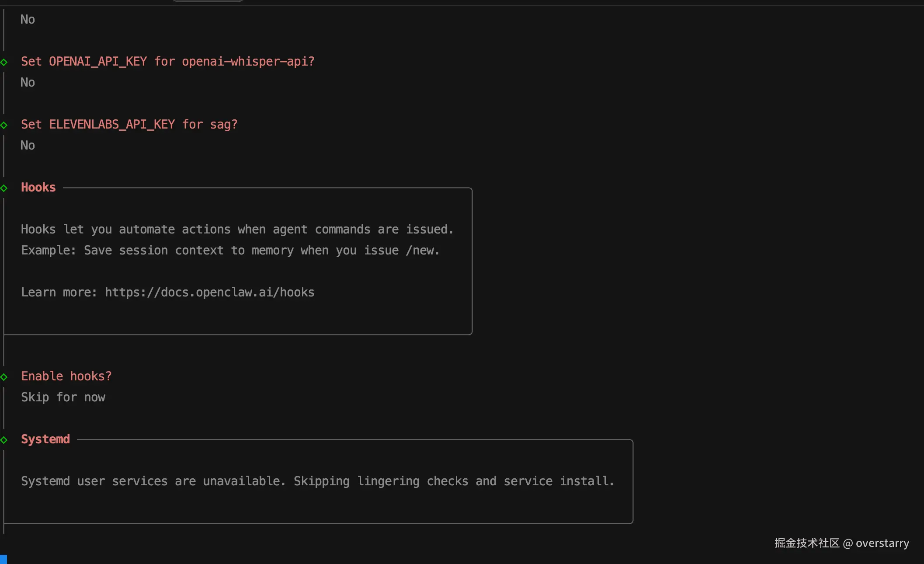This screenshot has height=564, width=924.
Task: Click the "Example: Save session context" line
Action: point(230,250)
